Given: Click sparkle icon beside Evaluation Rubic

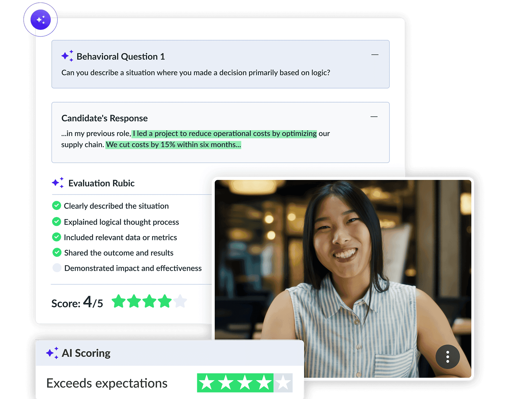Looking at the screenshot, I should click(x=58, y=183).
